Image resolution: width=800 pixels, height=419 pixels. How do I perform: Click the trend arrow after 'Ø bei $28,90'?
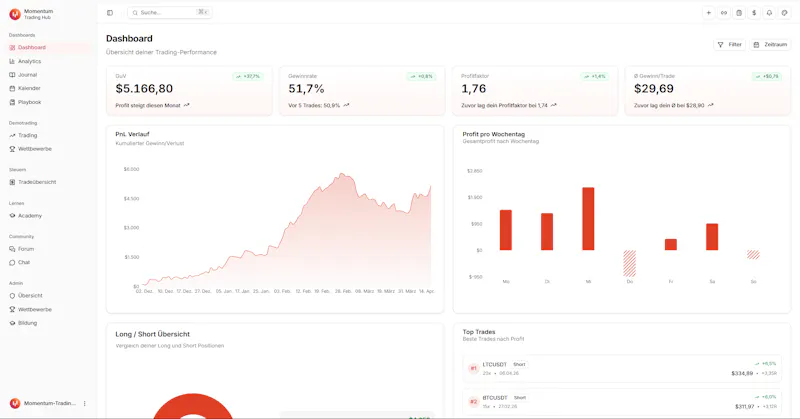(x=711, y=105)
